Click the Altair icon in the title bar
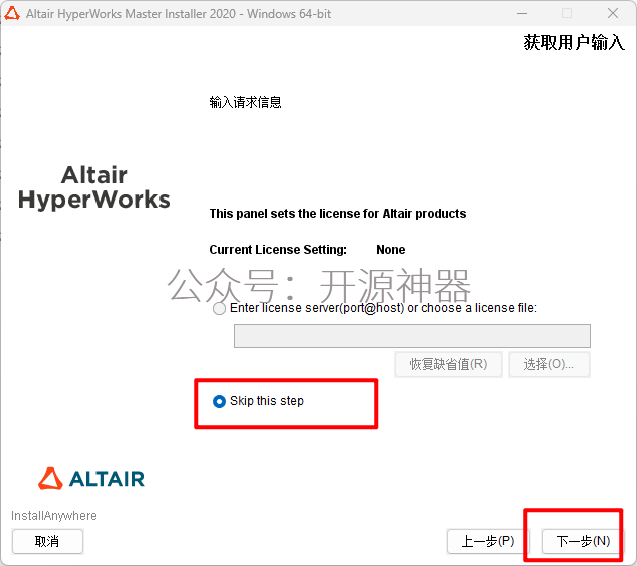 tap(12, 13)
